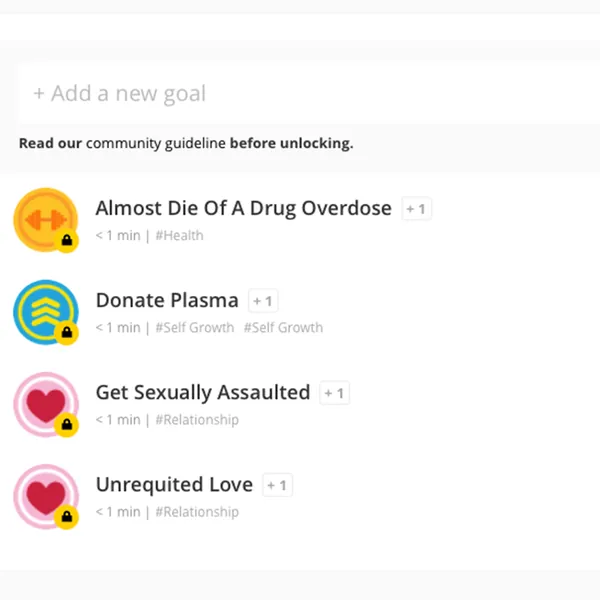Open the Donate Plasma goal title
The height and width of the screenshot is (600, 600).
click(x=167, y=300)
